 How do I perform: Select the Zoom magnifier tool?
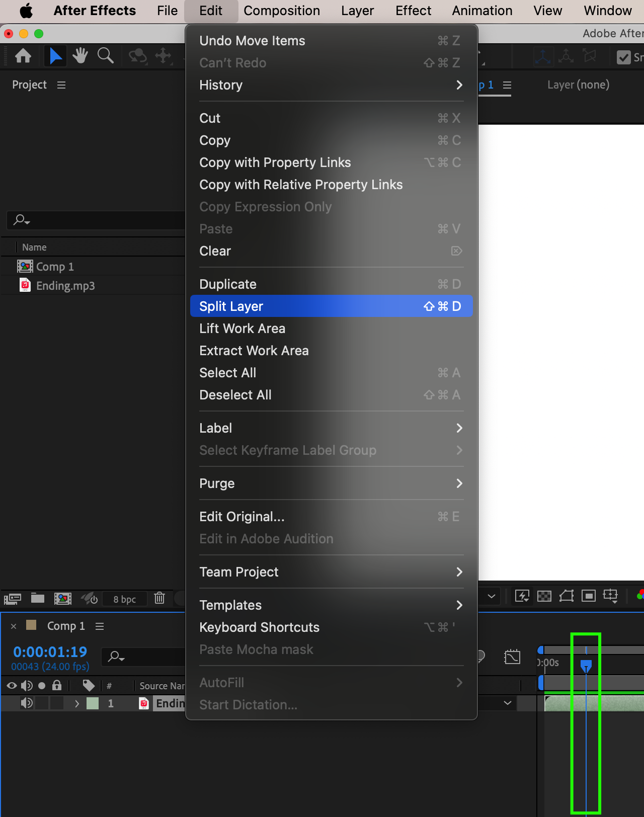coord(105,56)
